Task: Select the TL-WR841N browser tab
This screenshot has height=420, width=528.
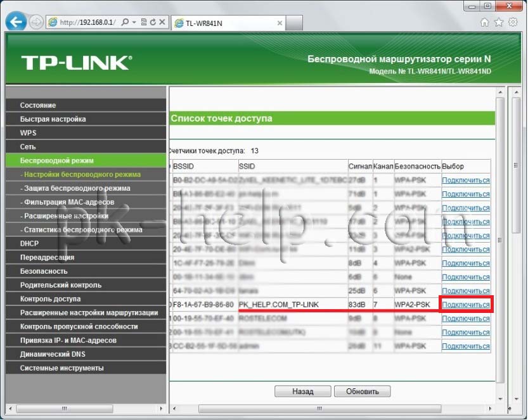Action: pyautogui.click(x=228, y=23)
